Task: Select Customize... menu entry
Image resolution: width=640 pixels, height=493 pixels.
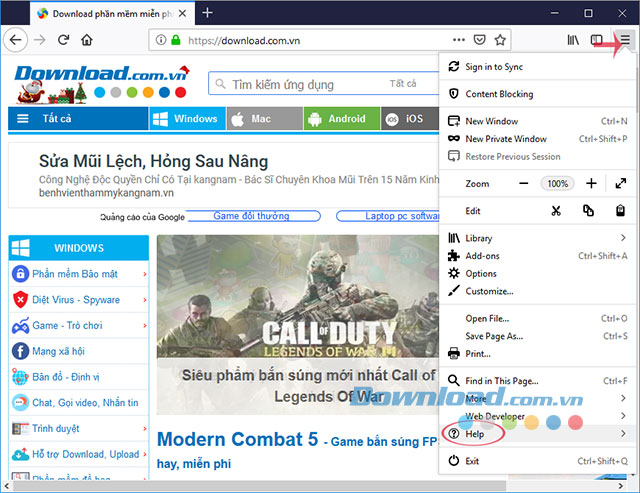Action: [x=537, y=291]
